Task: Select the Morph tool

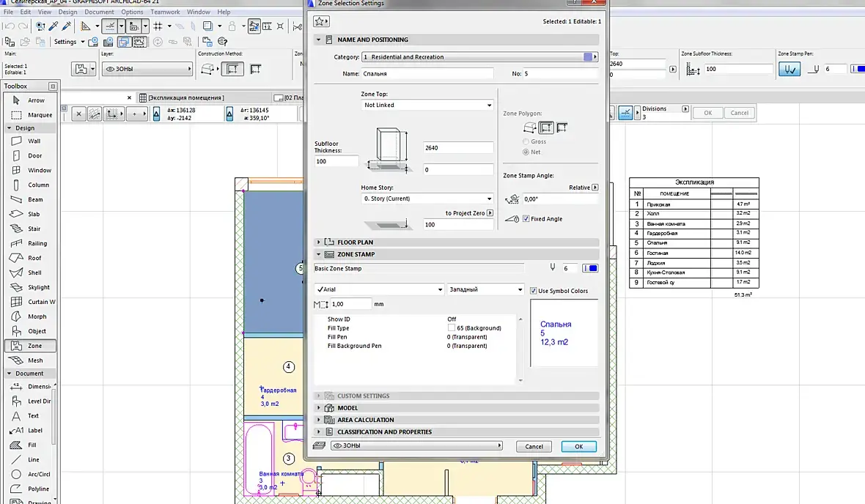Action: 30,316
